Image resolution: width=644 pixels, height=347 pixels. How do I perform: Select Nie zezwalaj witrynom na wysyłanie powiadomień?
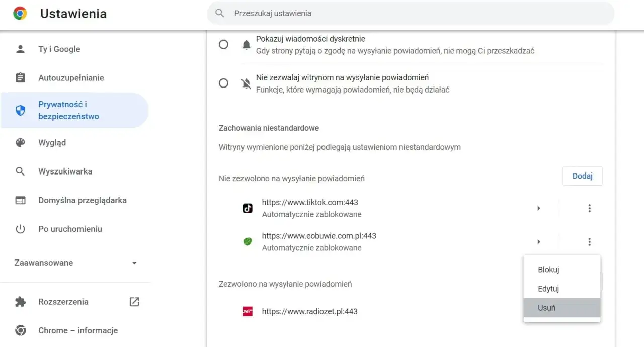(223, 83)
